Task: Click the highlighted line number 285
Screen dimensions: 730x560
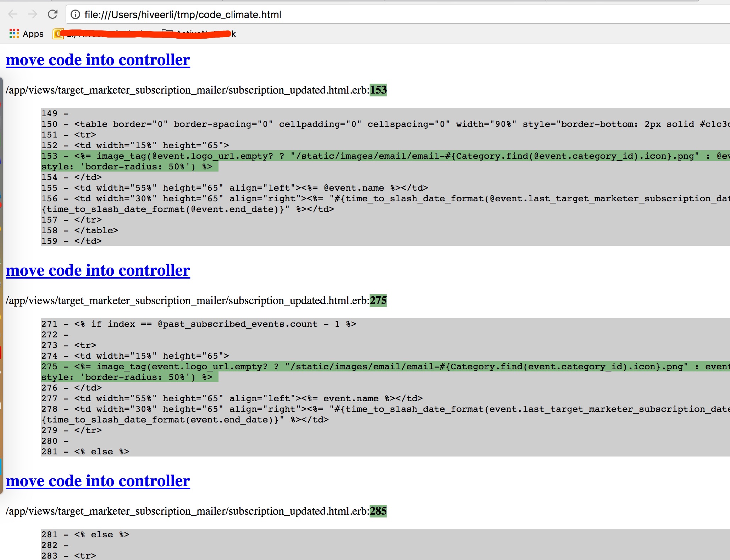Action: click(x=378, y=511)
